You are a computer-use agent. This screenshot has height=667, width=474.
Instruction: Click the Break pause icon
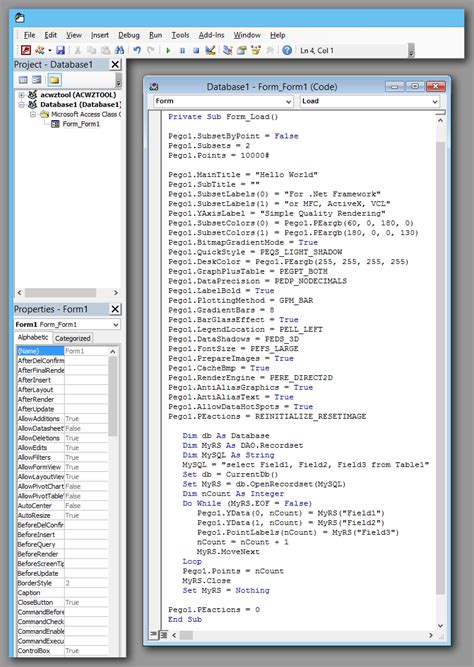click(182, 50)
